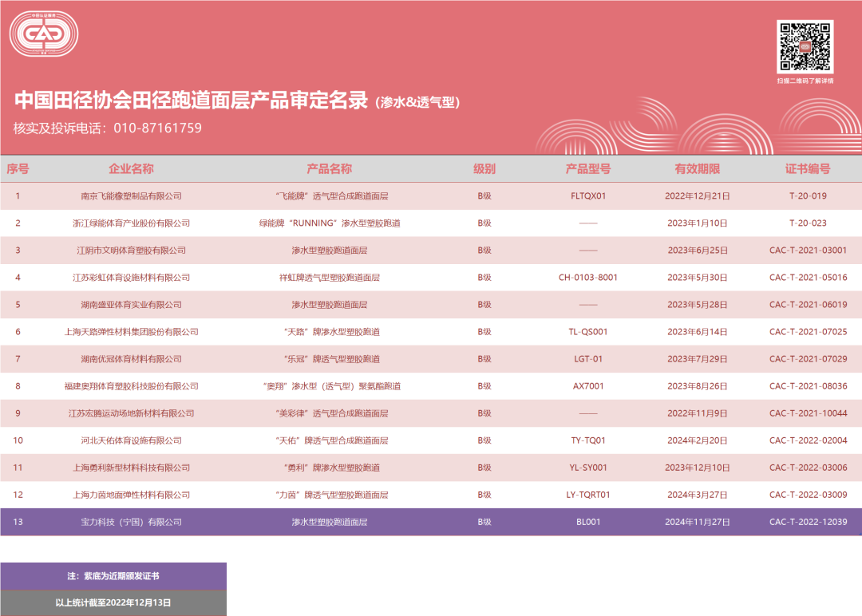Click product name "乐冠"牌透气型塑胶跑道

[331, 359]
